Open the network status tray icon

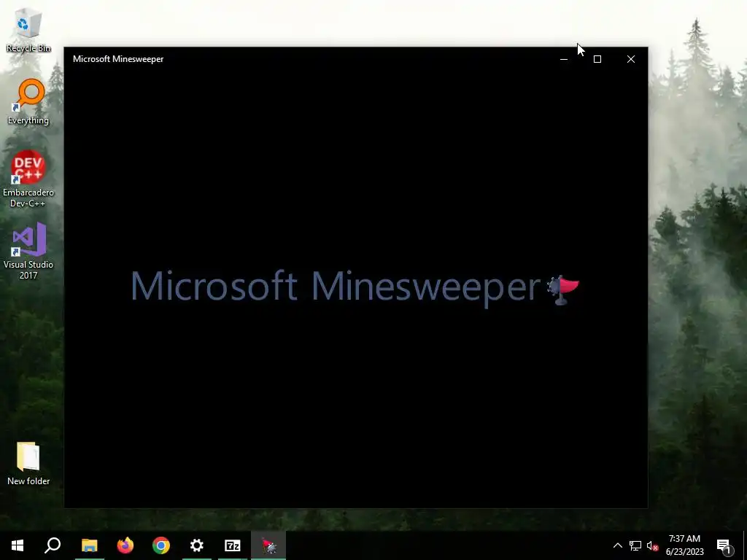635,545
